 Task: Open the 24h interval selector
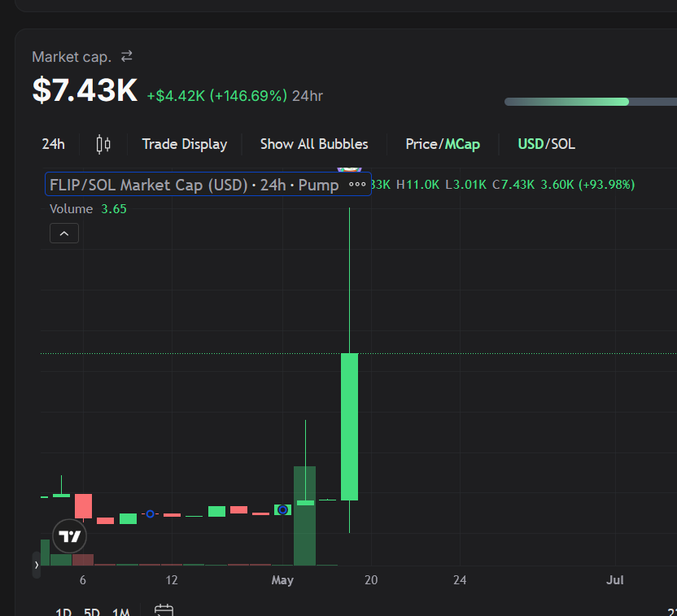(53, 144)
